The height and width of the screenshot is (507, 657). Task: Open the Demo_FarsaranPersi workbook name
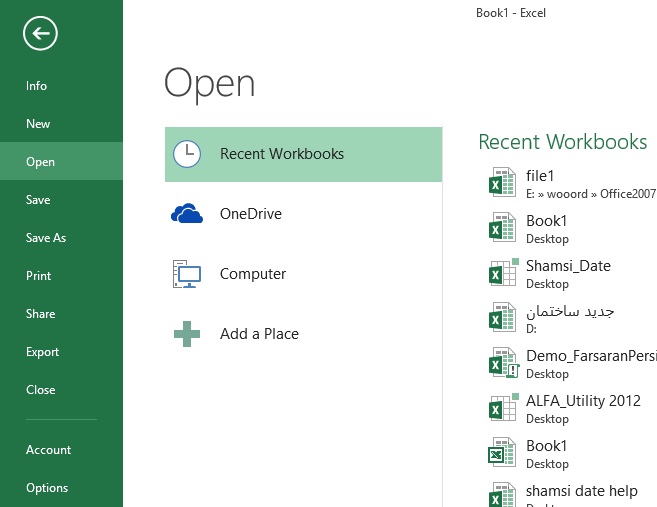coord(591,356)
